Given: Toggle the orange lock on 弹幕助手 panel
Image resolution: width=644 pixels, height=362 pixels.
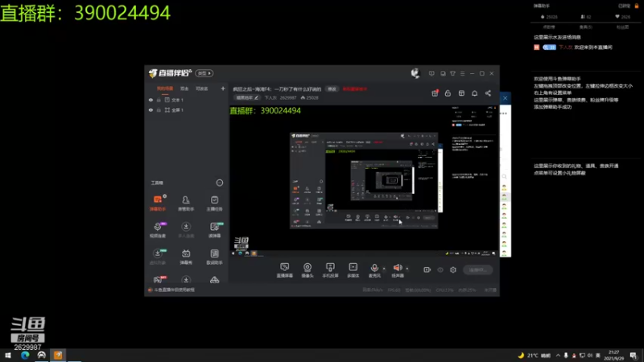Looking at the screenshot, I should [637, 6].
